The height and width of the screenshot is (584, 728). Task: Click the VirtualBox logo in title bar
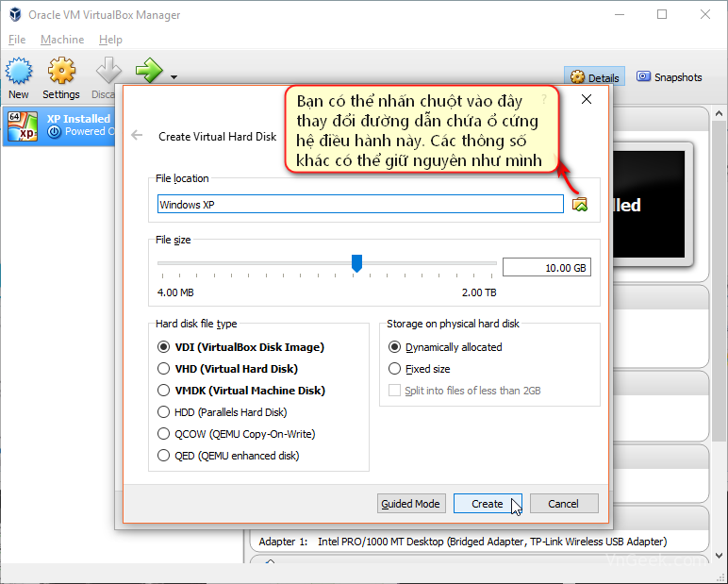(15, 14)
